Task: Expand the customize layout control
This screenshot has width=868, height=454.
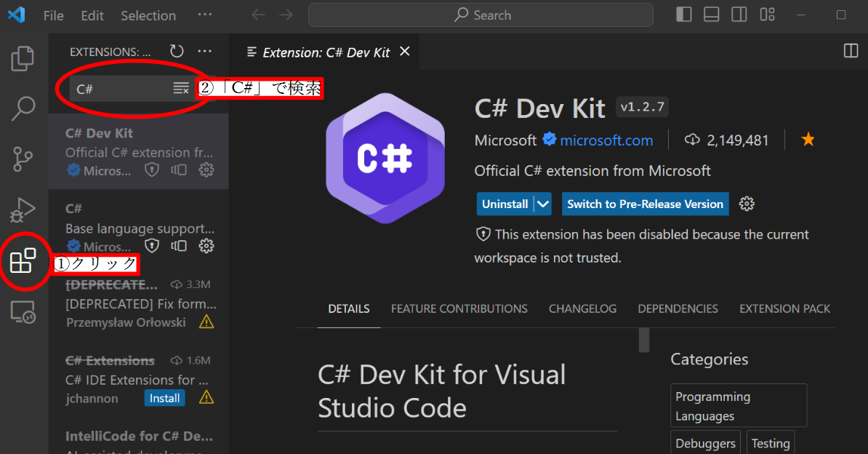Action: point(767,14)
